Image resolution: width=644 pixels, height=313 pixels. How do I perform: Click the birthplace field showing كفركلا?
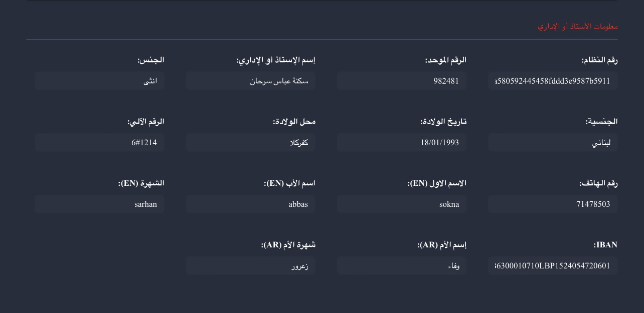(x=250, y=143)
